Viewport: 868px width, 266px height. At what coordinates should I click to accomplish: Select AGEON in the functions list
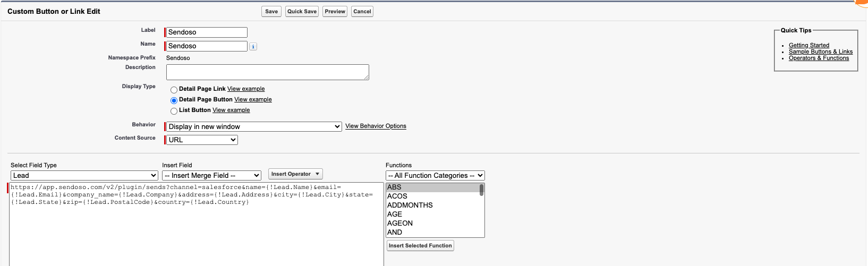432,224
